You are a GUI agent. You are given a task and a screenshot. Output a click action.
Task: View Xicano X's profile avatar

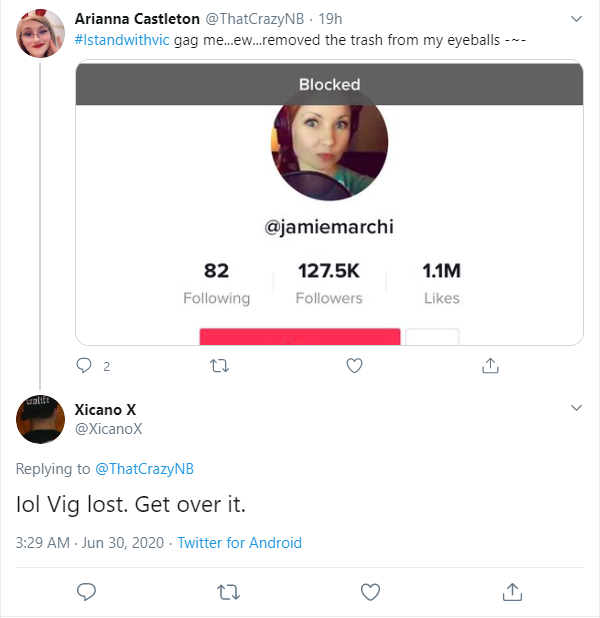[40, 419]
